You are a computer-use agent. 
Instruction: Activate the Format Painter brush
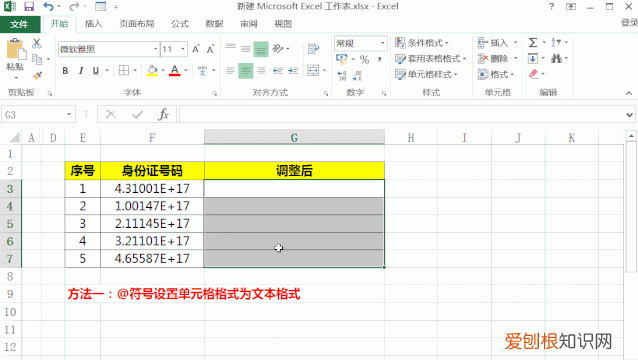37,76
